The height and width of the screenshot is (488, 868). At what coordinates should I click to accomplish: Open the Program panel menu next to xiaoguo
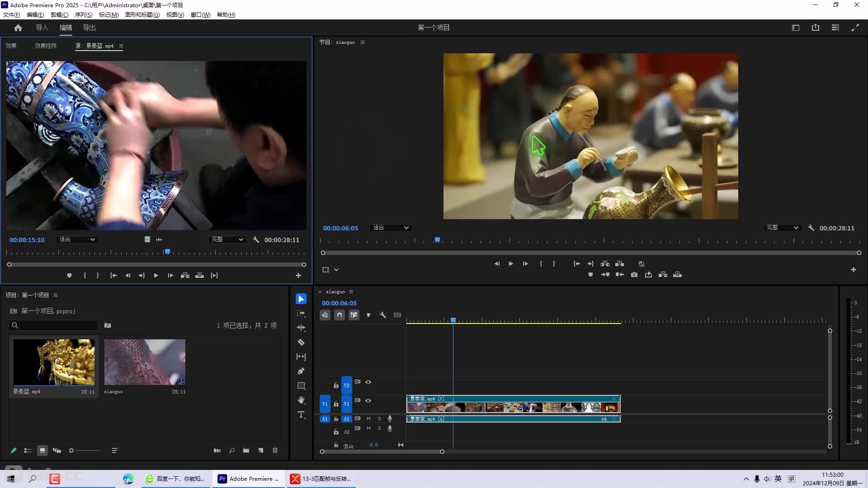363,42
